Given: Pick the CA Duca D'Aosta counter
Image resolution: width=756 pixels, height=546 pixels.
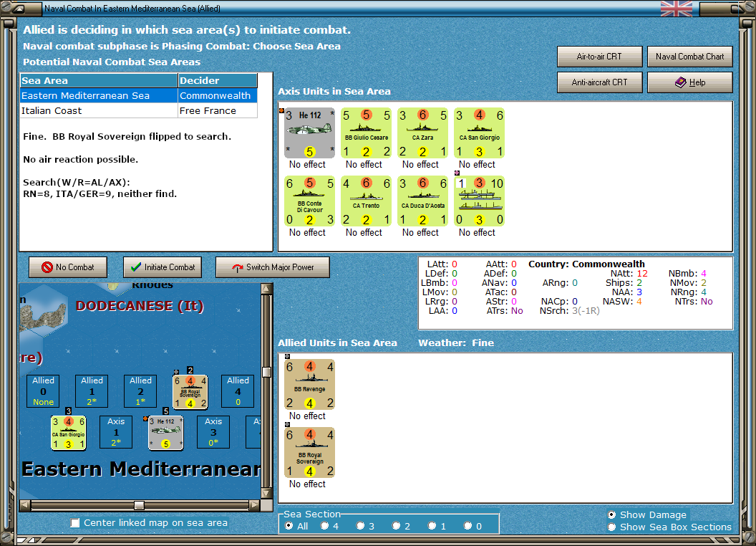Looking at the screenshot, I should pos(422,201).
